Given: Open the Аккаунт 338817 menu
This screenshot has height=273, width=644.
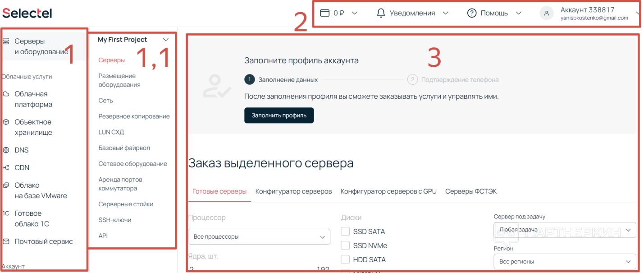Looking at the screenshot, I should 590,14.
